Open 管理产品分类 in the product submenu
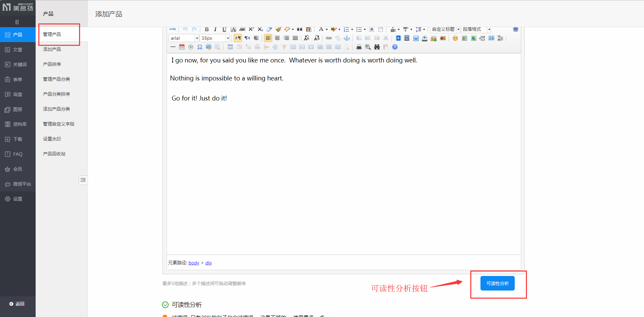Image resolution: width=644 pixels, height=317 pixels. (x=56, y=79)
